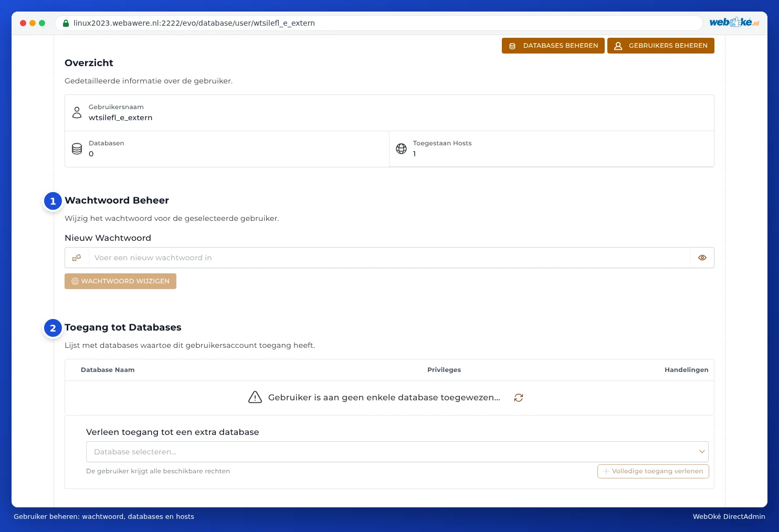Click the database stack icon beside Databasen
The width and height of the screenshot is (779, 532).
click(77, 149)
